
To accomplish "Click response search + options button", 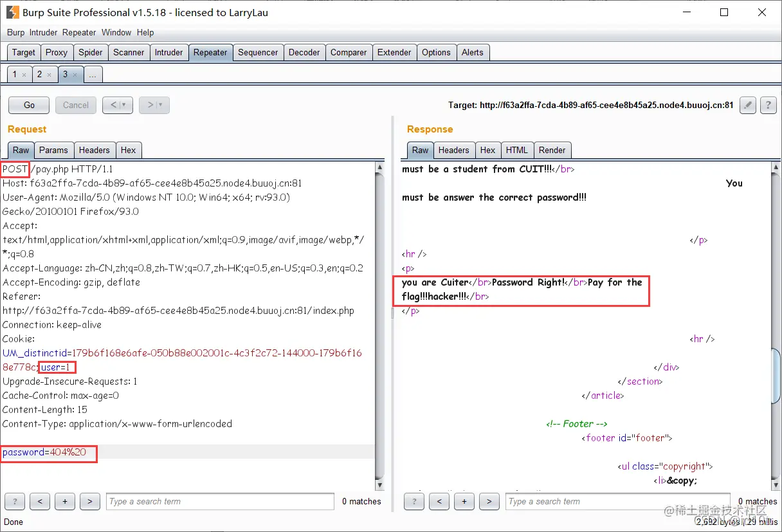I will pyautogui.click(x=464, y=501).
